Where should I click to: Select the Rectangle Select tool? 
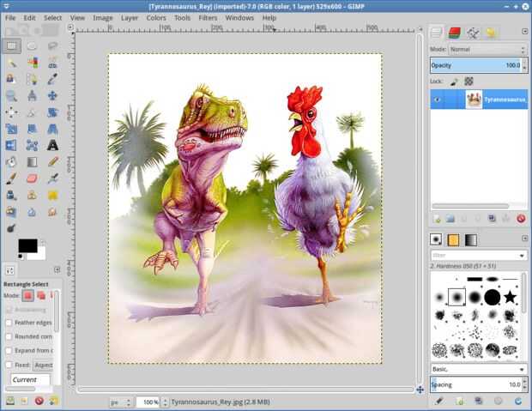[x=11, y=45]
